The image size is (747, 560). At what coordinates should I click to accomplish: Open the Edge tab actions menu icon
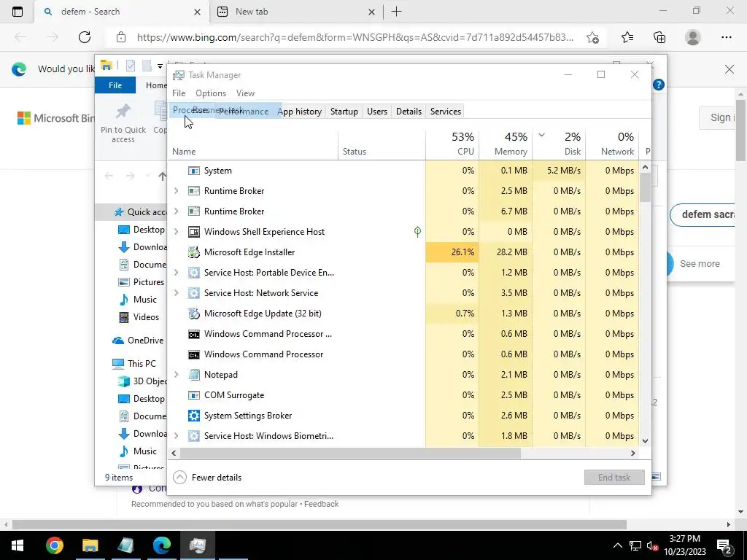point(18,12)
